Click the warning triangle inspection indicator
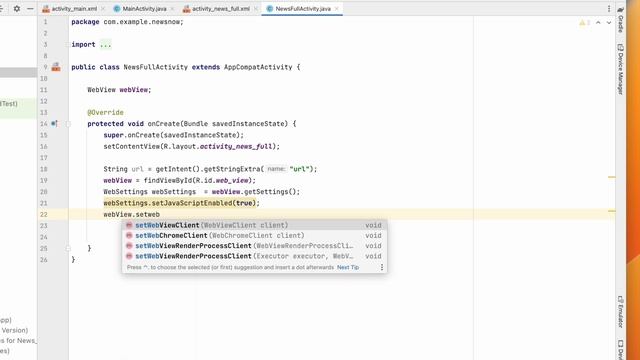 click(x=582, y=23)
